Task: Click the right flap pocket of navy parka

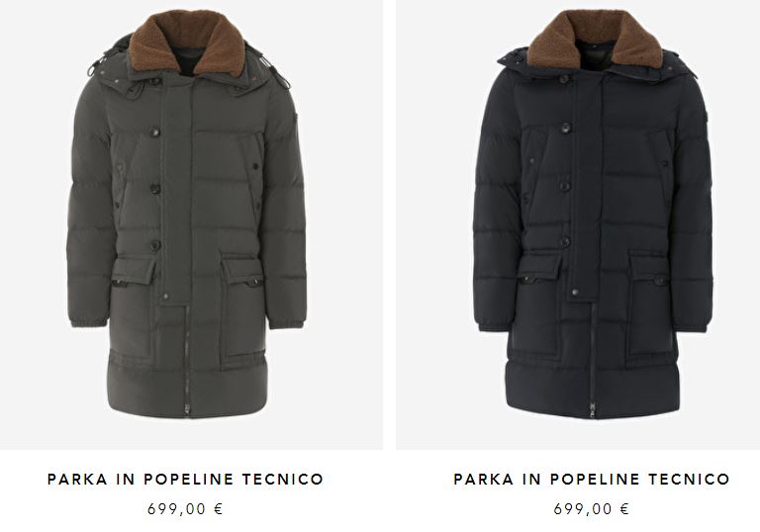Action: (x=649, y=308)
